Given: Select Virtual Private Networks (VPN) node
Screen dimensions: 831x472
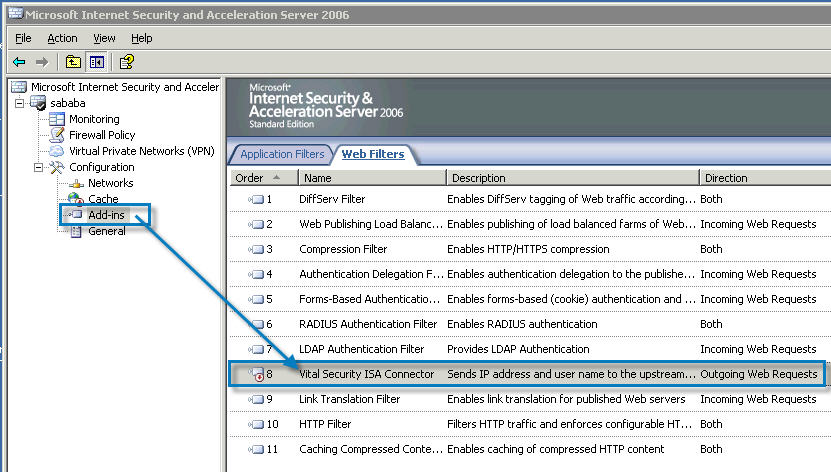Looking at the screenshot, I should [x=141, y=151].
